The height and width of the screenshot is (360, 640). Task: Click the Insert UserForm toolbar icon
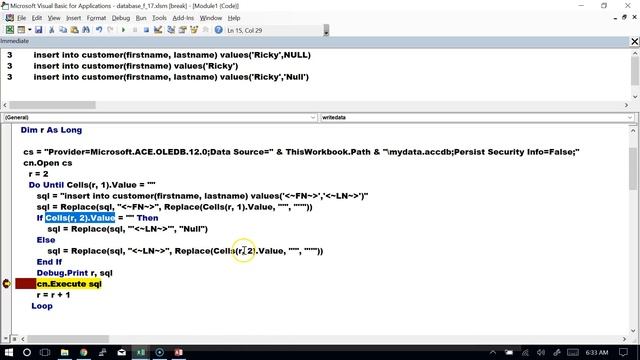(21, 30)
